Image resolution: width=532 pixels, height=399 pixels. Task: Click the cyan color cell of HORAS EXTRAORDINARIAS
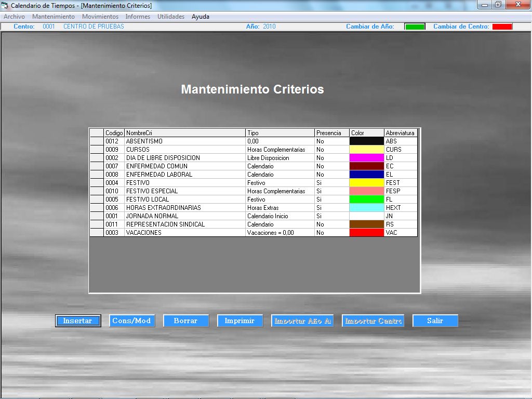click(366, 208)
